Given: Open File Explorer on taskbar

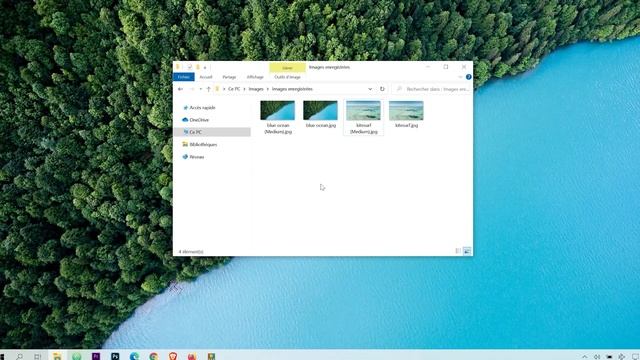Looking at the screenshot, I should [57, 356].
